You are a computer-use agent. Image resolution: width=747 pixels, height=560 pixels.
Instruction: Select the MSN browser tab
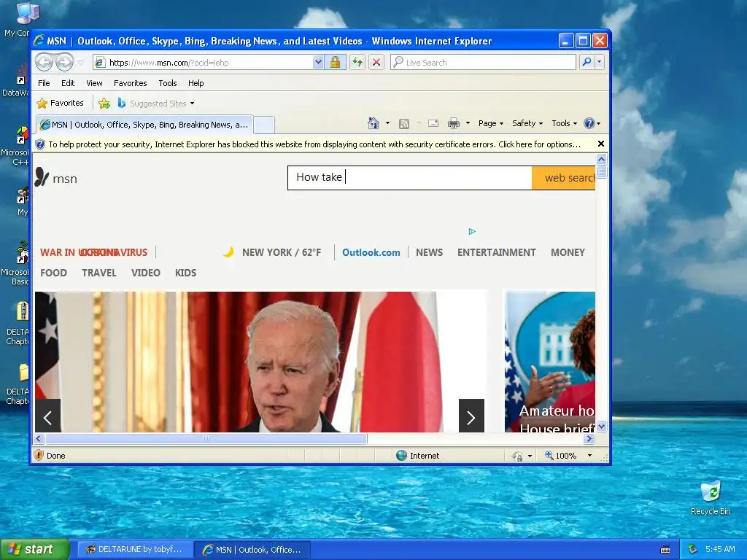click(144, 125)
